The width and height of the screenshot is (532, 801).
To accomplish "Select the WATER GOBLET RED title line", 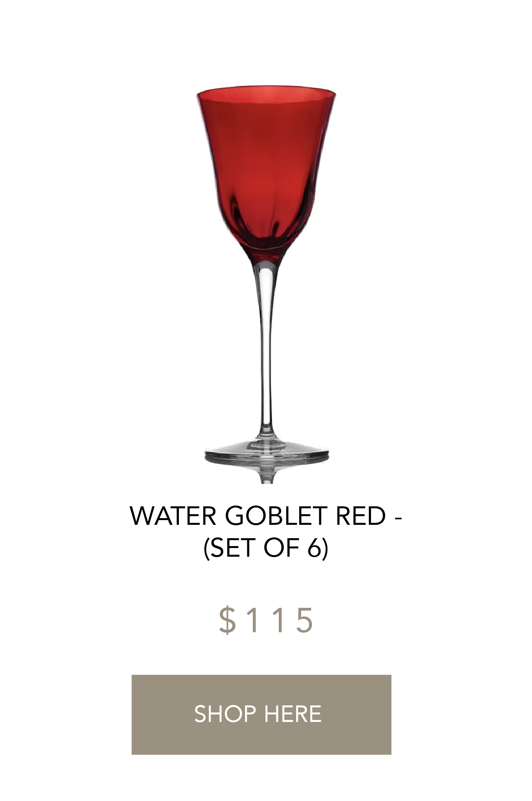I will pyautogui.click(x=266, y=515).
